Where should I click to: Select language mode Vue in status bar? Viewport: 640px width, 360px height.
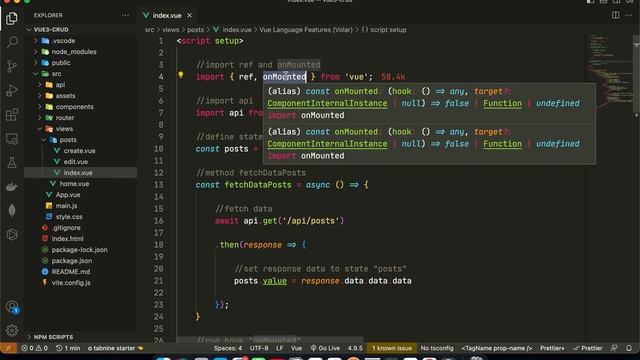click(x=297, y=348)
